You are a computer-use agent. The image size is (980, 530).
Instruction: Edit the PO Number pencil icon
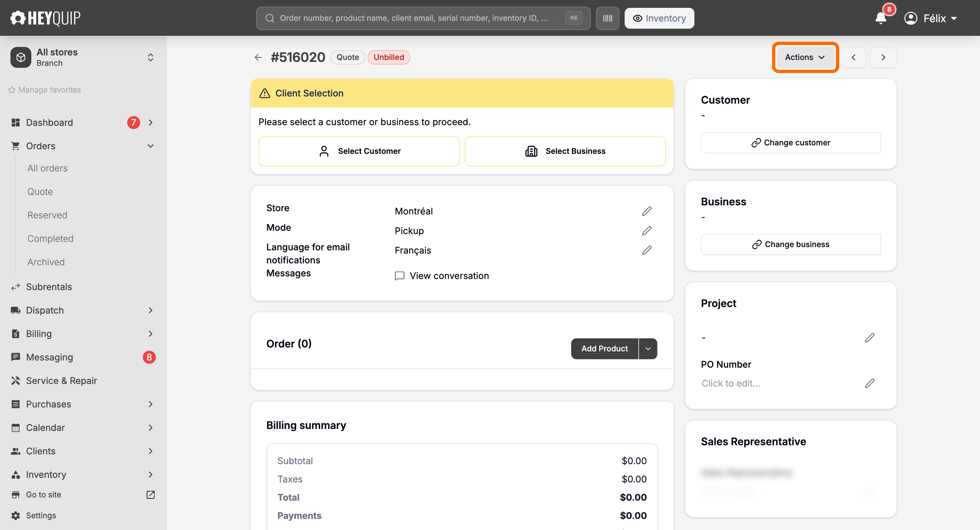(870, 384)
